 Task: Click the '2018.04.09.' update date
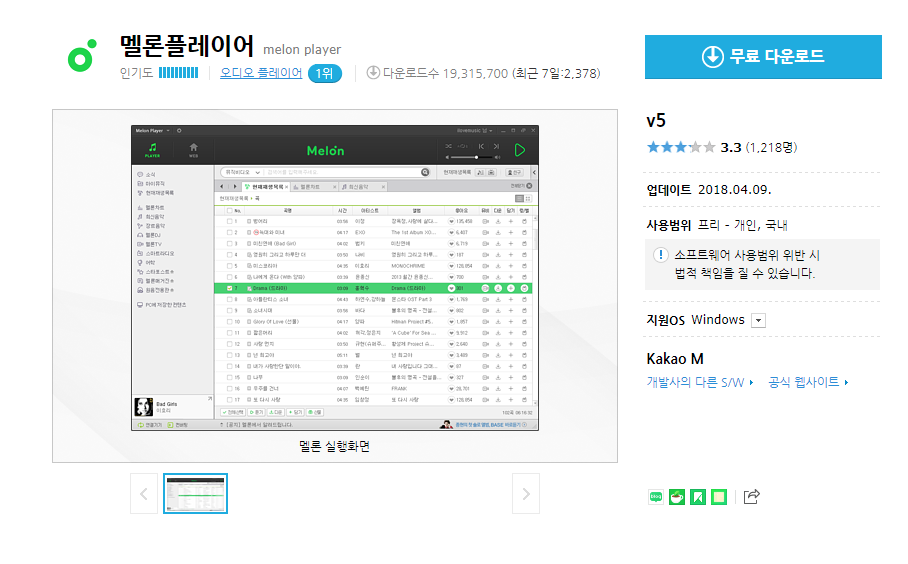(734, 190)
